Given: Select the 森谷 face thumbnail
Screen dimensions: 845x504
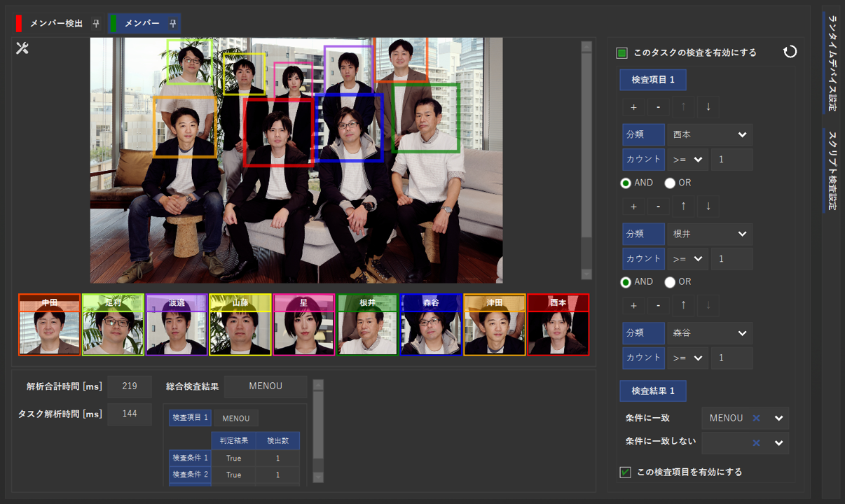Looking at the screenshot, I should pyautogui.click(x=431, y=325).
